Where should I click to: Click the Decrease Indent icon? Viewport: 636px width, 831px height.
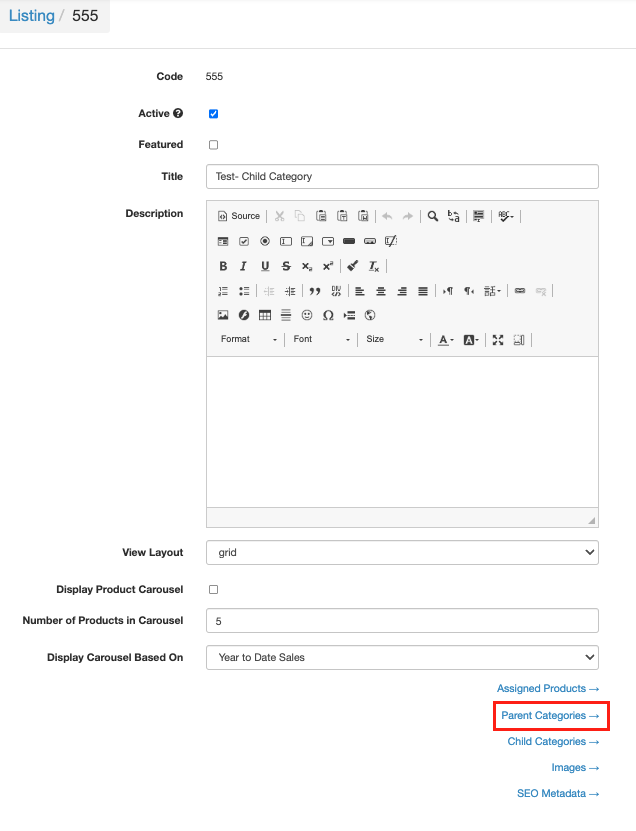[269, 291]
